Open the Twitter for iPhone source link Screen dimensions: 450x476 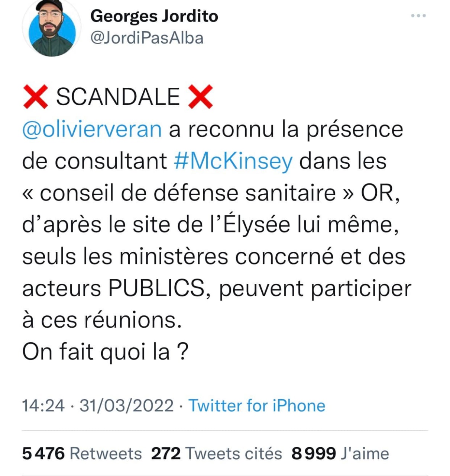(257, 405)
